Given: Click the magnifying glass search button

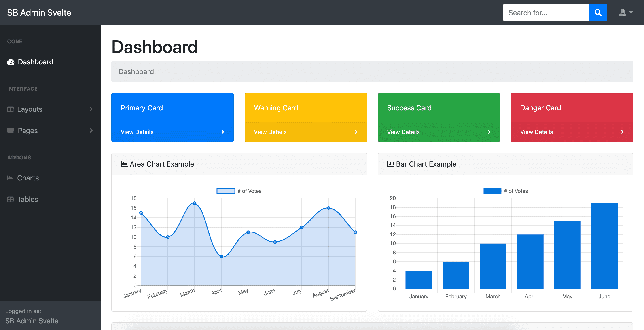Looking at the screenshot, I should [x=597, y=13].
